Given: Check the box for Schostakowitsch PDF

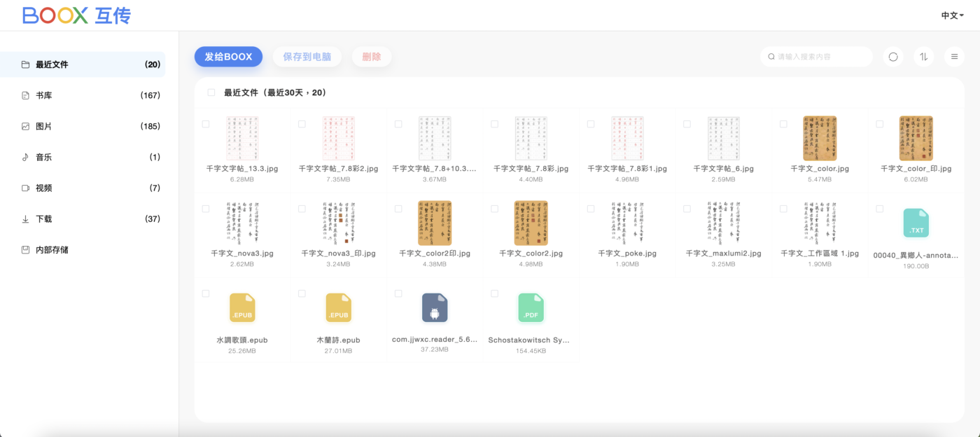Looking at the screenshot, I should [x=494, y=293].
